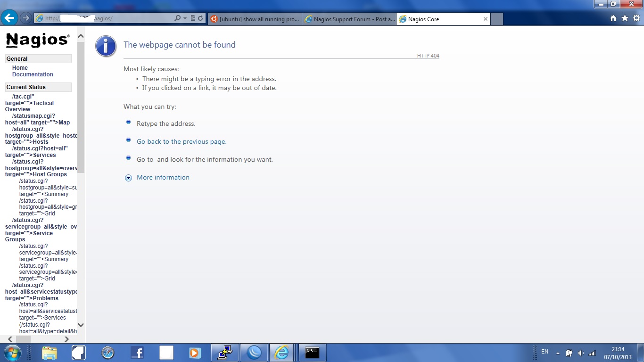Click Go back to the previous page link
The width and height of the screenshot is (644, 362).
pyautogui.click(x=182, y=142)
